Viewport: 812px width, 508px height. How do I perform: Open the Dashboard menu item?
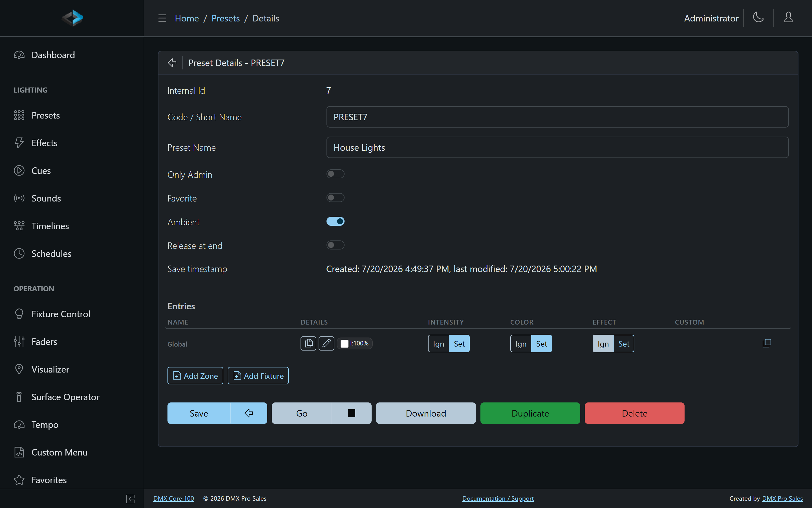(72, 55)
